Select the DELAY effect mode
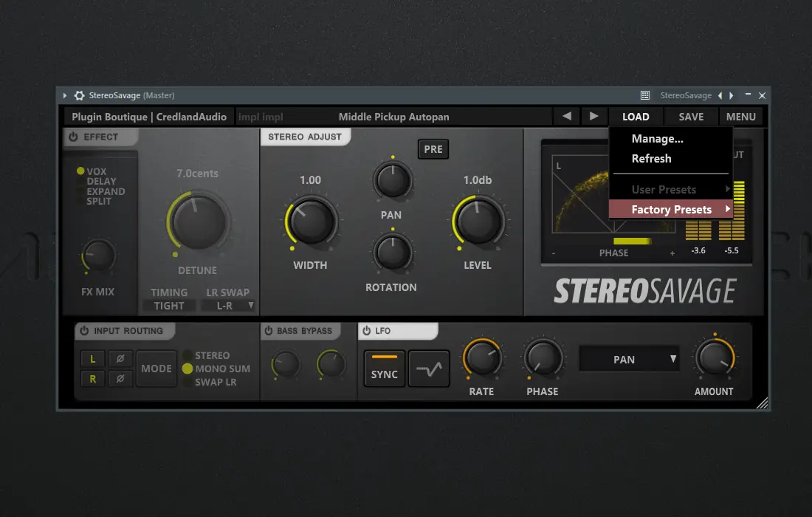812x517 pixels. click(97, 181)
